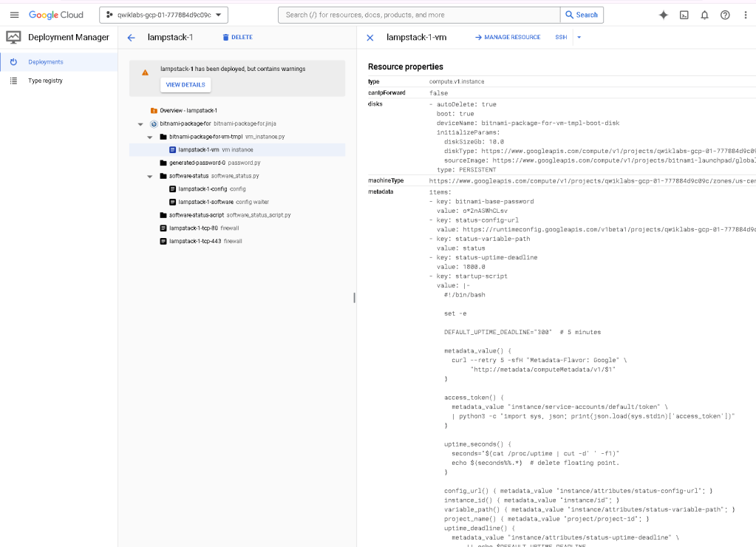Image resolution: width=756 pixels, height=547 pixels.
Task: Select the lampstack-1-vm tree row
Action: pos(237,150)
